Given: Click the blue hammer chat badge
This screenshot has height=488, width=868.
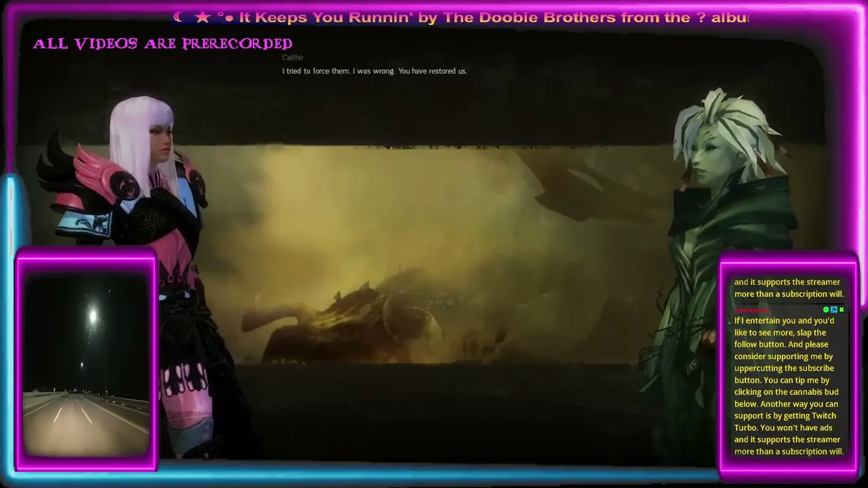Looking at the screenshot, I should [833, 310].
